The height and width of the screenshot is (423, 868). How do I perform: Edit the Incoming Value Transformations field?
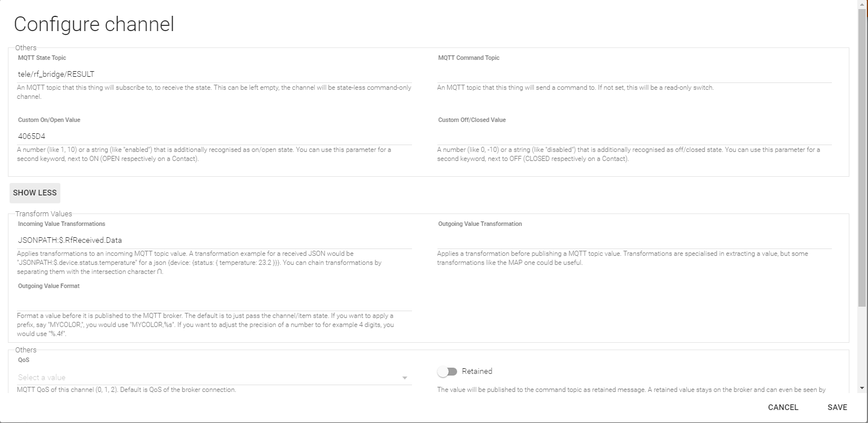214,240
